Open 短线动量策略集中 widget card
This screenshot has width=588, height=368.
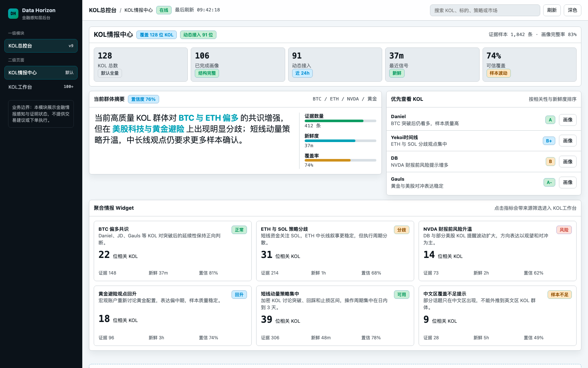pos(335,316)
